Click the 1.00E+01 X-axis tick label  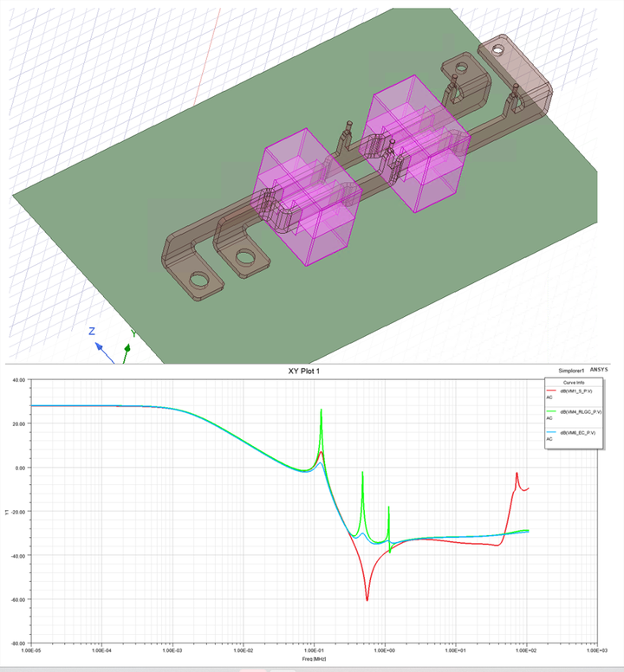(456, 650)
